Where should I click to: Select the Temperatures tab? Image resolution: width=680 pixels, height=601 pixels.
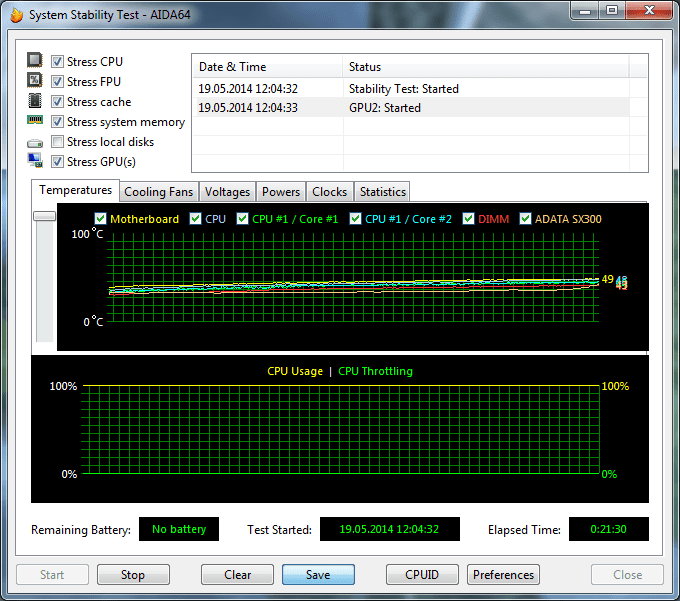75,190
